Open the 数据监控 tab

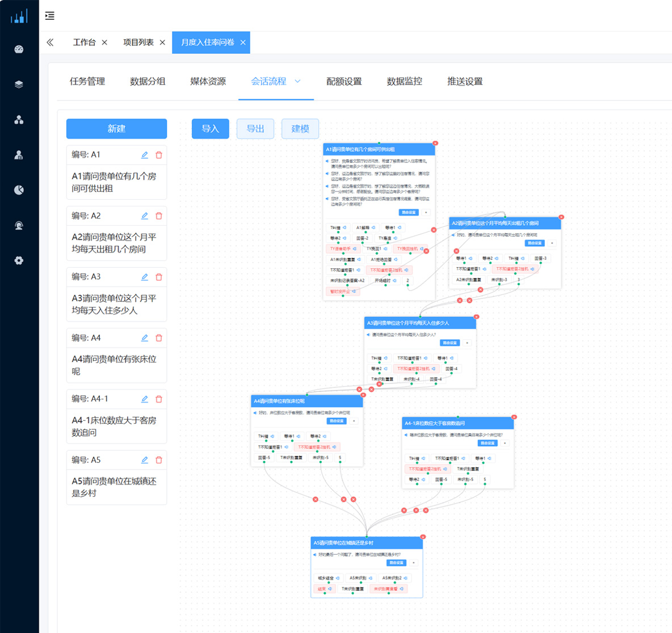404,81
